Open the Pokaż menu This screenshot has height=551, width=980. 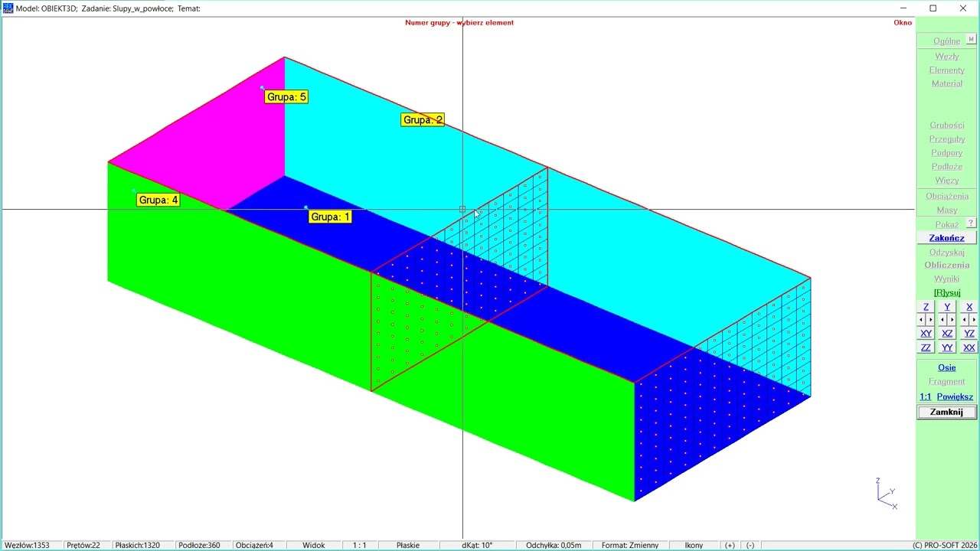947,225
